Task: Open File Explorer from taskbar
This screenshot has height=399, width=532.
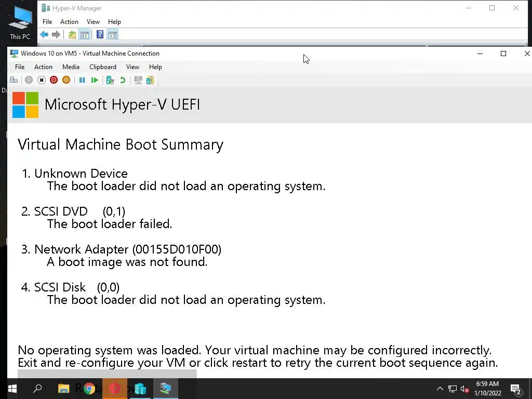Action: pos(63,389)
